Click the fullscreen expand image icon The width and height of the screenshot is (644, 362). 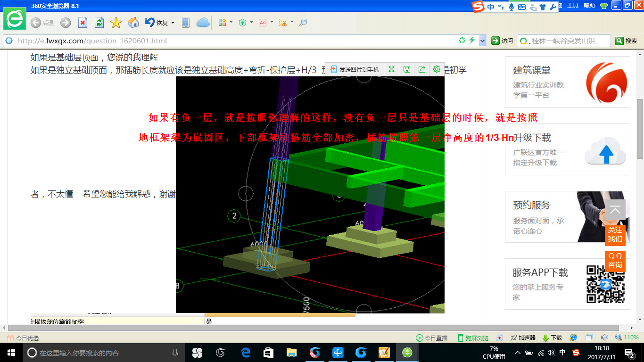coord(391,69)
